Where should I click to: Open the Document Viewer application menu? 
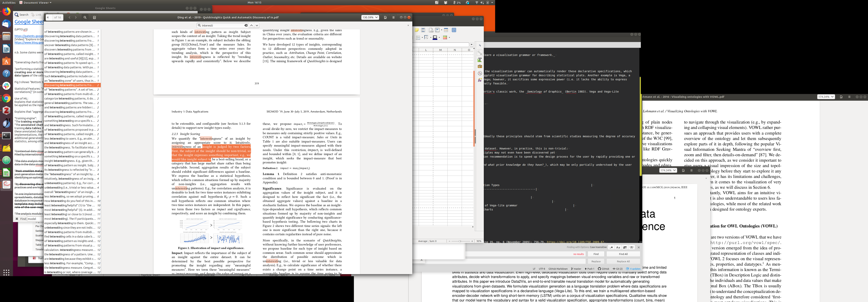coord(35,2)
